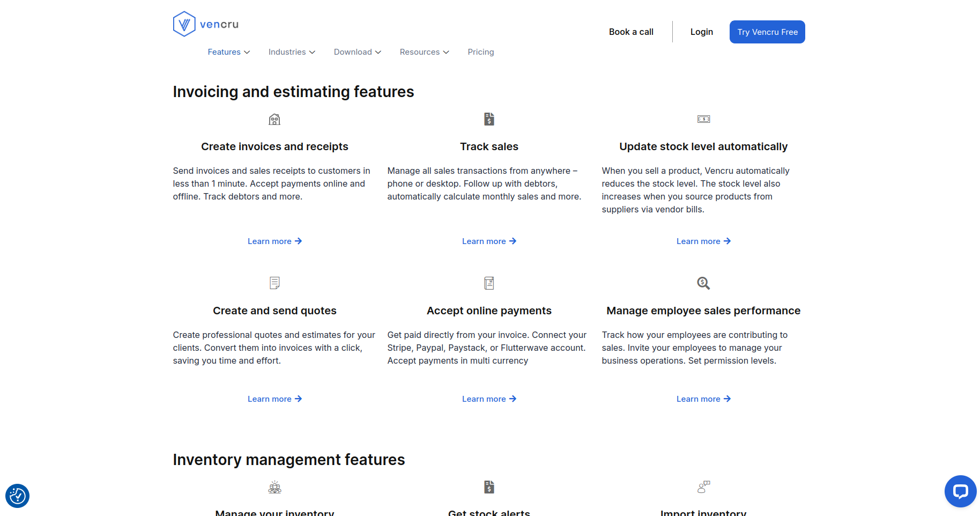Click the Track sales heading
The height and width of the screenshot is (516, 980).
point(489,146)
